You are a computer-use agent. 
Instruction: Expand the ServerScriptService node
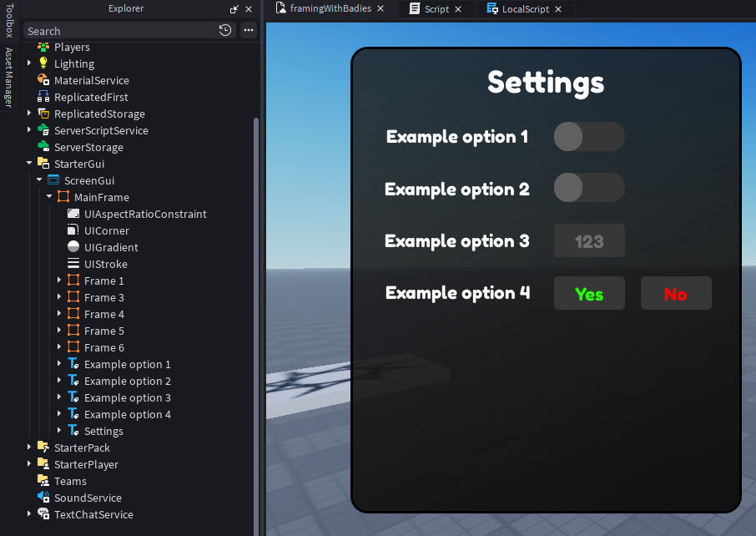tap(29, 129)
